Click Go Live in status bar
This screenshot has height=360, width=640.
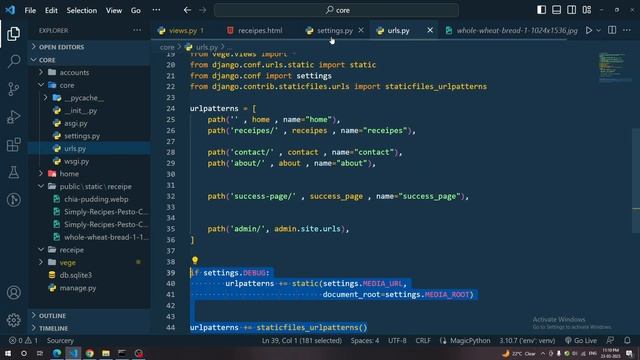pos(581,340)
